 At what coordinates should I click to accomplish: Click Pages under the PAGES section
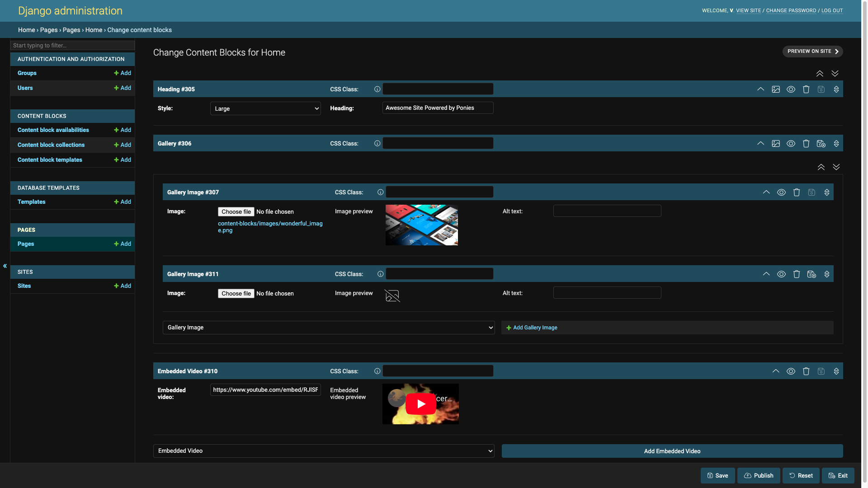(x=25, y=243)
